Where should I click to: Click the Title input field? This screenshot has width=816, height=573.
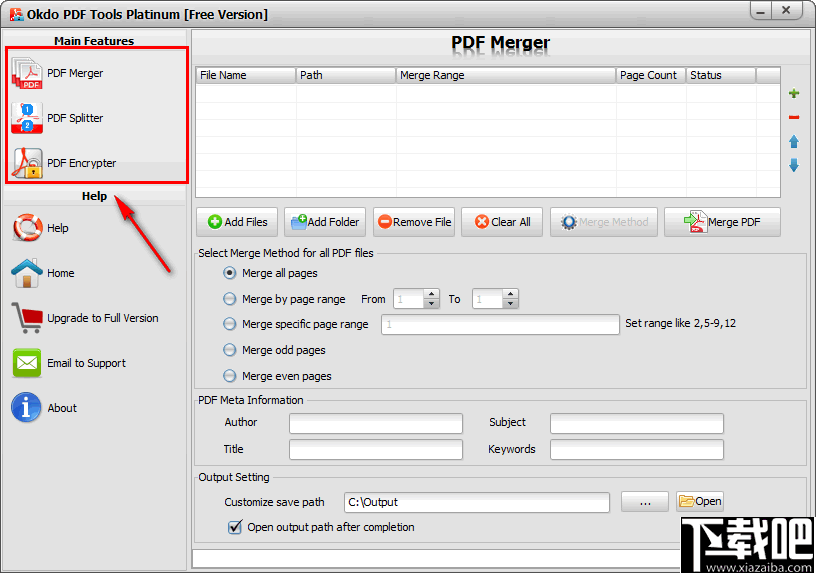376,449
